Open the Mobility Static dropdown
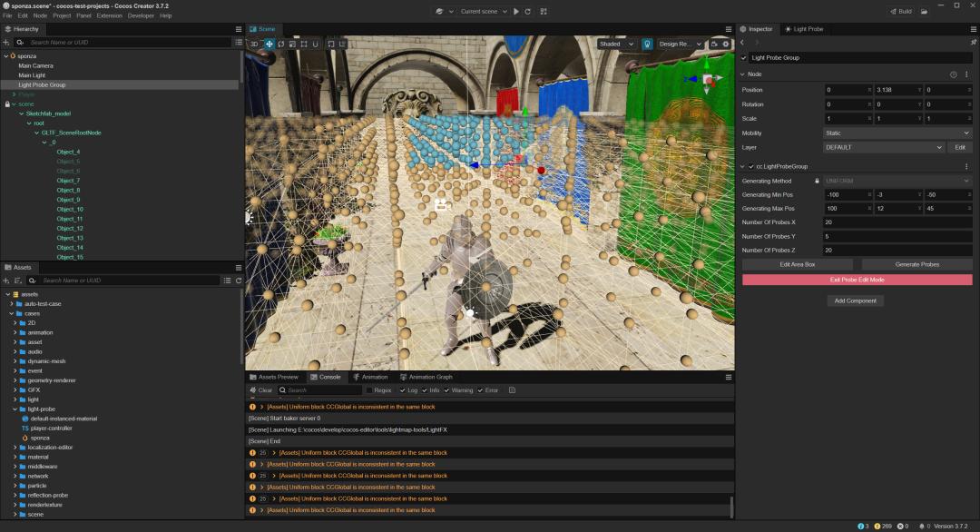980x532 pixels. pyautogui.click(x=897, y=133)
